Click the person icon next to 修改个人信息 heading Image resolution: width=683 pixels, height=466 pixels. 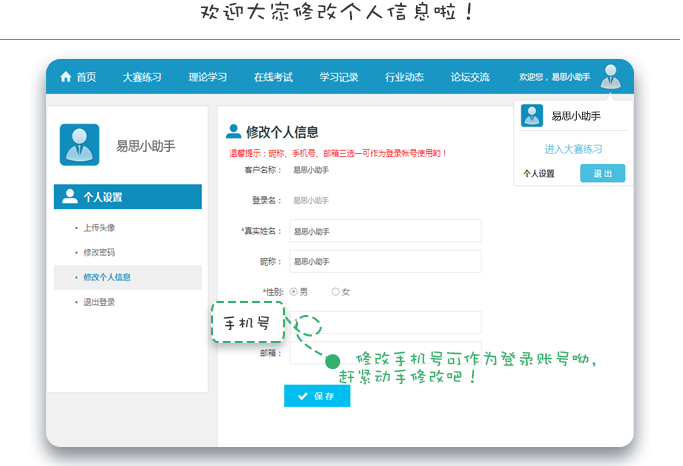233,132
